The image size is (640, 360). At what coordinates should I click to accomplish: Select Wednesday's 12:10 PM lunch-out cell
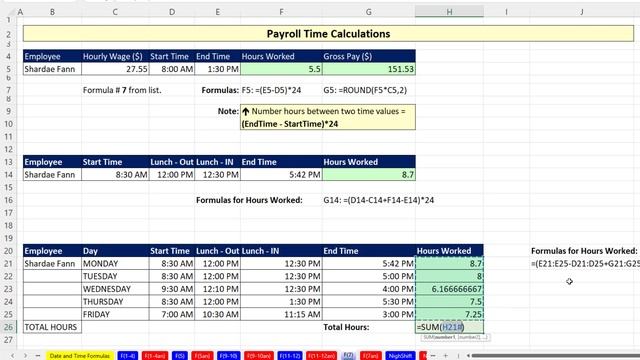(x=218, y=289)
